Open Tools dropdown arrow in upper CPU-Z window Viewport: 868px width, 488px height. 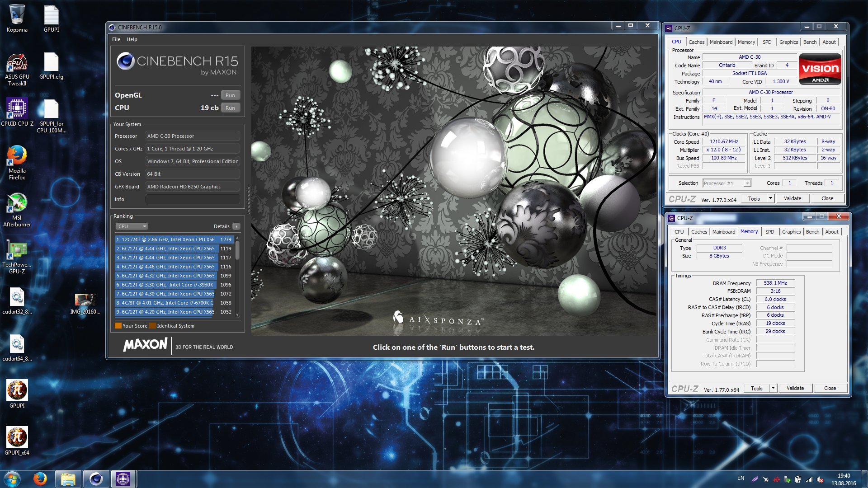(x=771, y=198)
